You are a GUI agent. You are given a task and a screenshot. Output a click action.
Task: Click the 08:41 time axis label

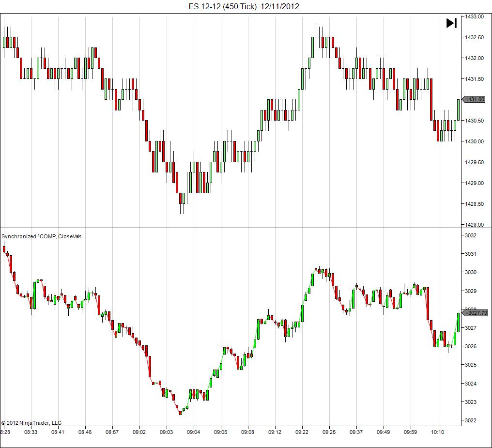point(58,432)
